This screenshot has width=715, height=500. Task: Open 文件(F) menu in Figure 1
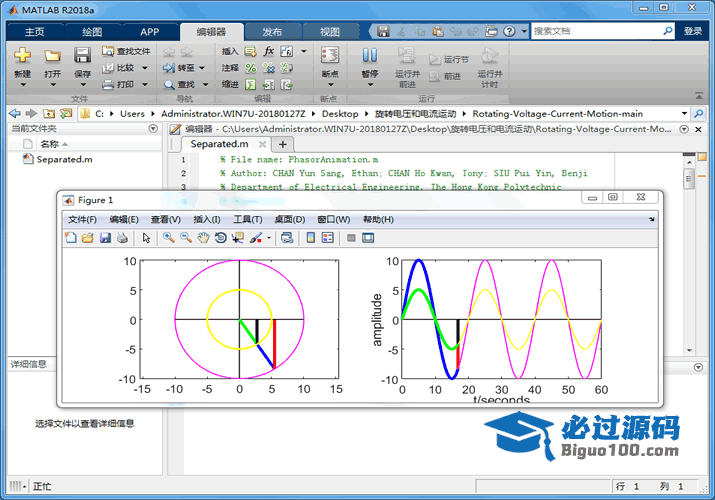pos(83,220)
